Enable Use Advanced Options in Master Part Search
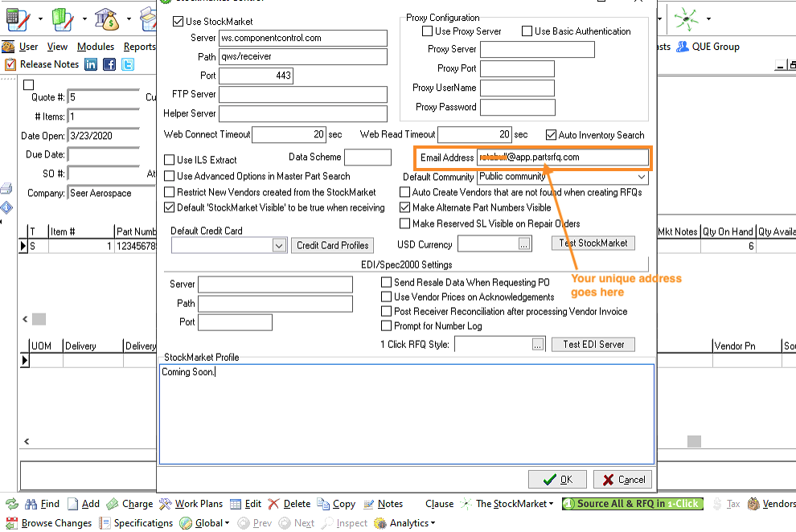The height and width of the screenshot is (532, 796). coord(170,176)
